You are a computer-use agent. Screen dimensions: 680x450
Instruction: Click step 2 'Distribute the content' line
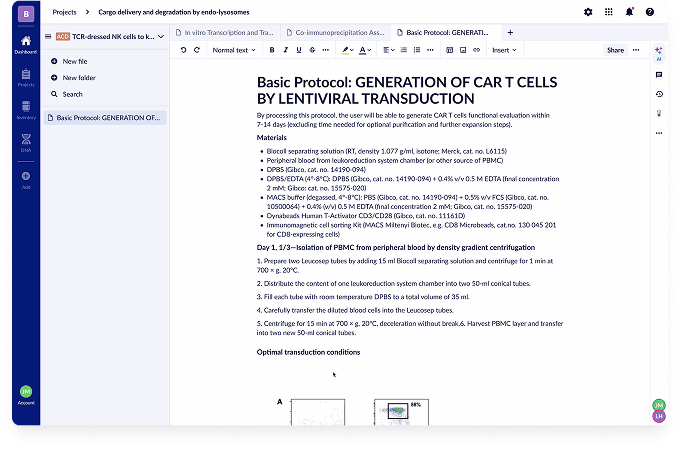(x=393, y=284)
